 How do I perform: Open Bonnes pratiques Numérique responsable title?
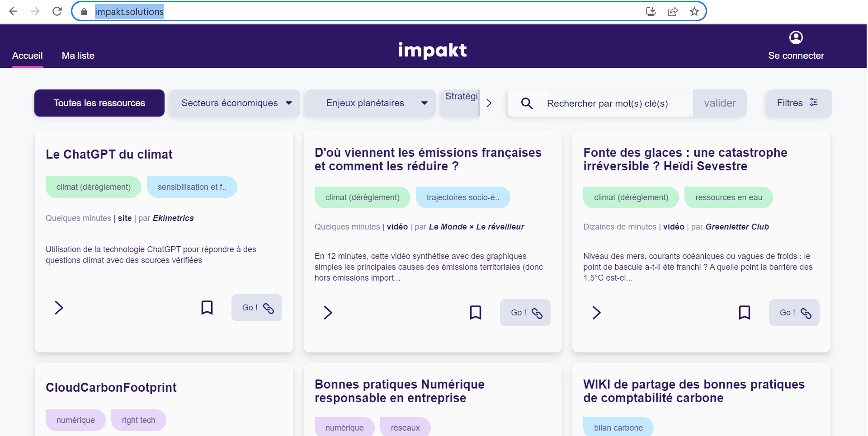point(400,391)
